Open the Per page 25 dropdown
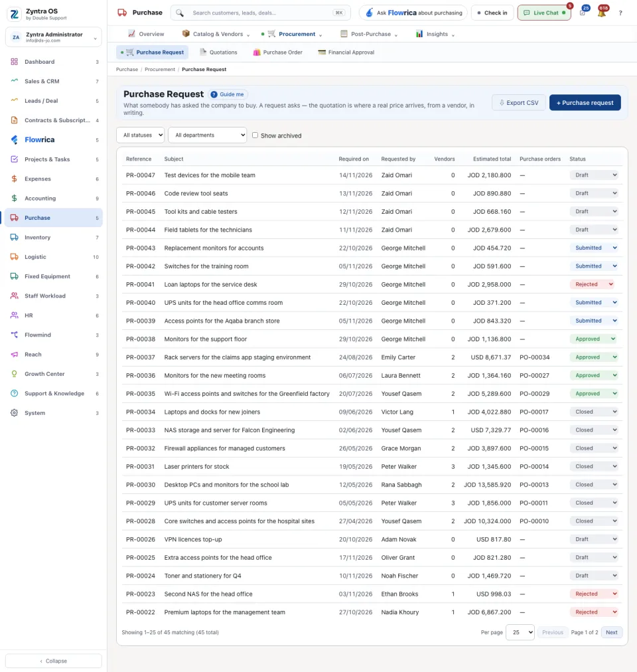This screenshot has width=637, height=672. pyautogui.click(x=520, y=632)
